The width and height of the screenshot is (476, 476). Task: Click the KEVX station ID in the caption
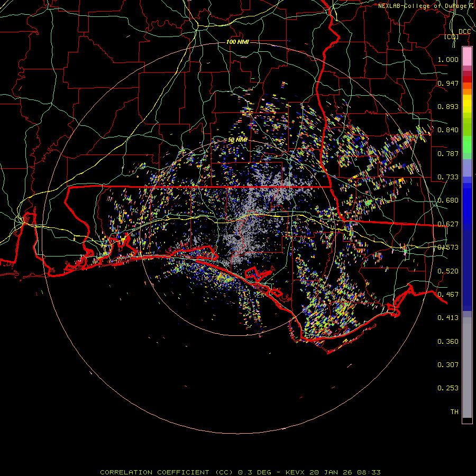pos(295,472)
